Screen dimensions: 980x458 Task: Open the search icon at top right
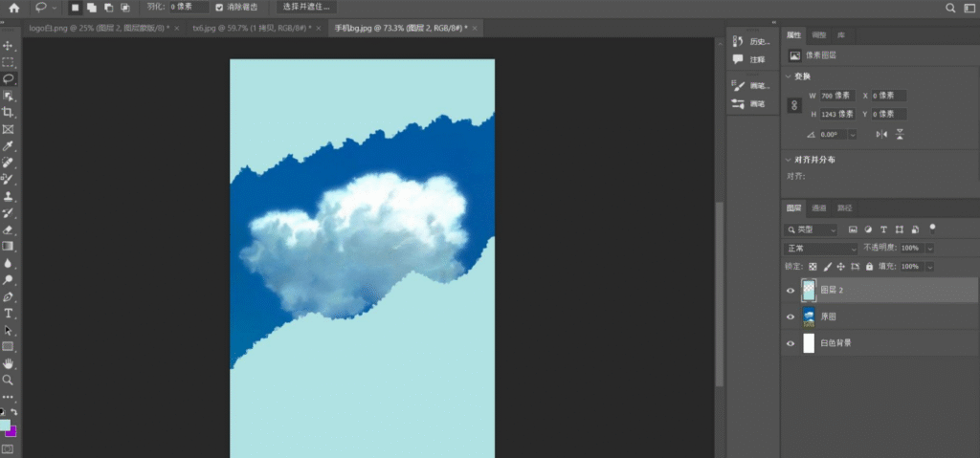tap(950, 8)
